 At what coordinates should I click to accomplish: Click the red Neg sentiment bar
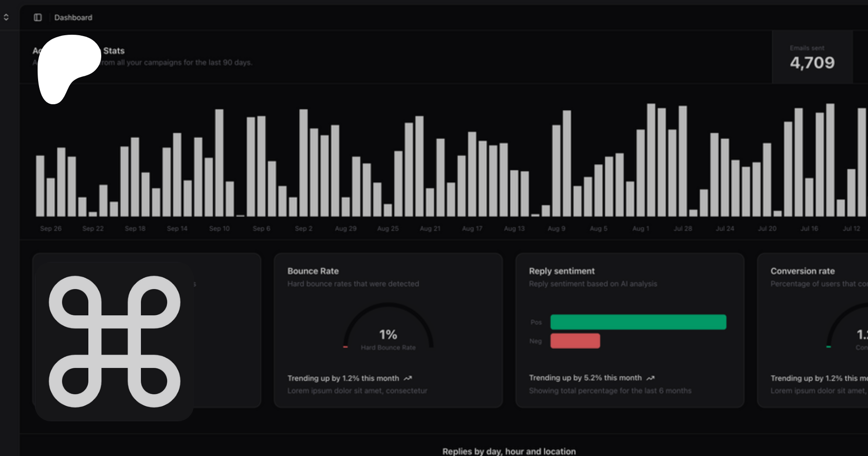click(575, 341)
